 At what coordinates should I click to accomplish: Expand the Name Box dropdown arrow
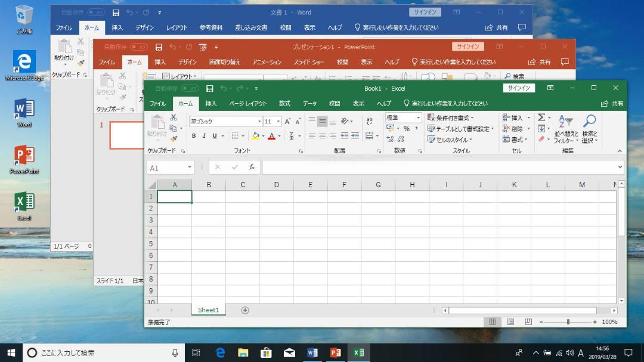190,167
